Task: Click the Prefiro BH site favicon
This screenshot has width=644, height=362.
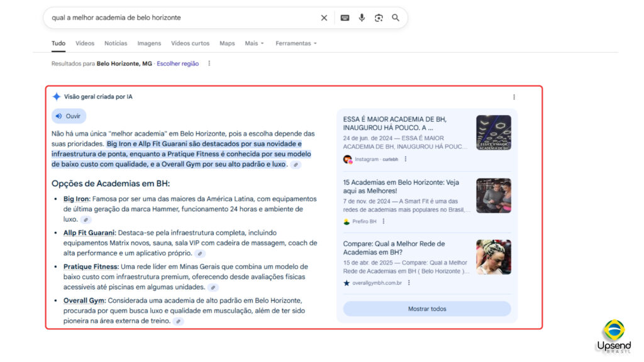Action: point(347,222)
